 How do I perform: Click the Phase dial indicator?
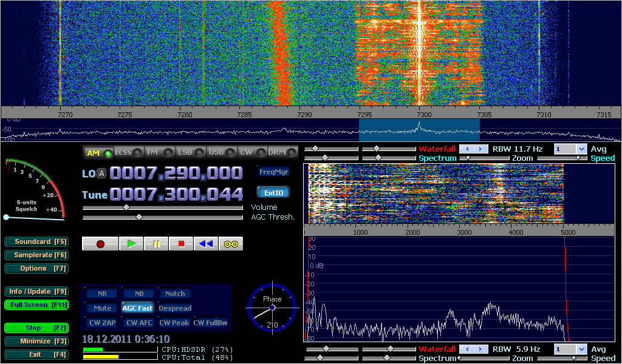coord(272,308)
